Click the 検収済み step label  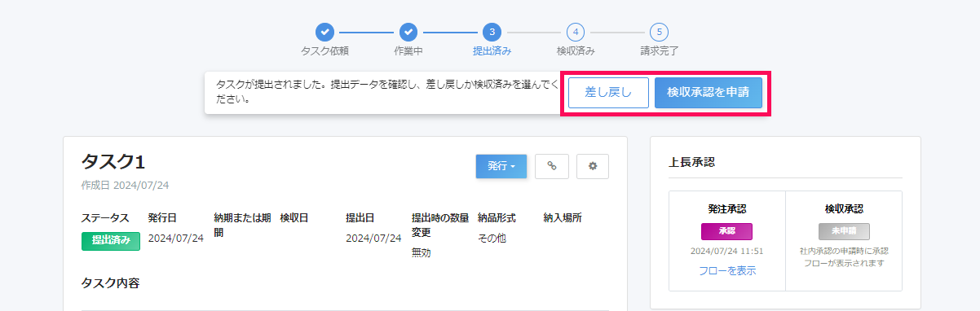(576, 50)
